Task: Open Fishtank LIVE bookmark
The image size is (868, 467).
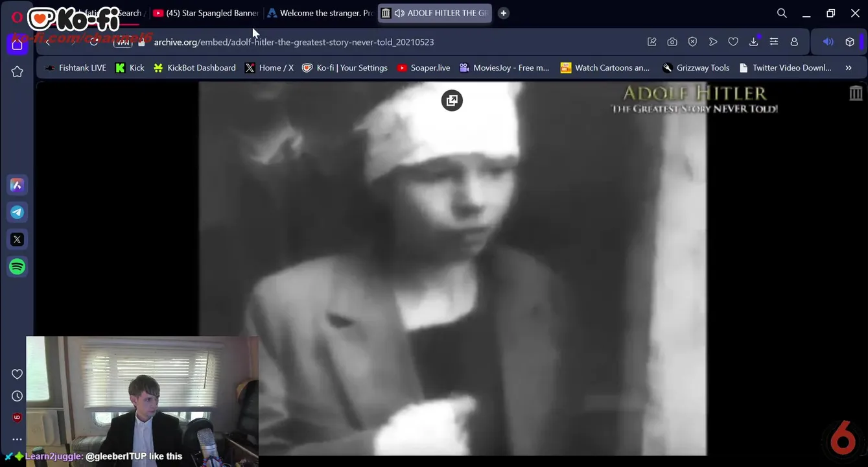Action: [75, 67]
